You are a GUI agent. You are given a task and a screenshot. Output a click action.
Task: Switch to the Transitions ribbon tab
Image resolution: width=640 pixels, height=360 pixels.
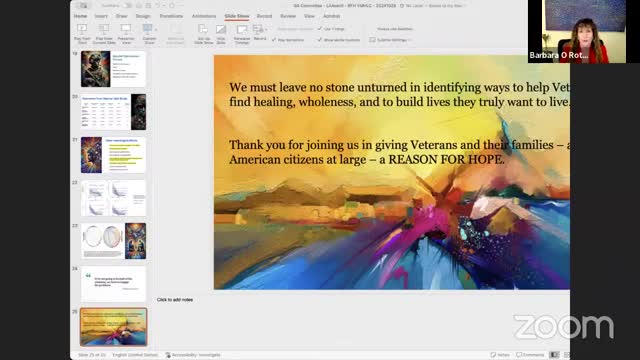pos(171,16)
